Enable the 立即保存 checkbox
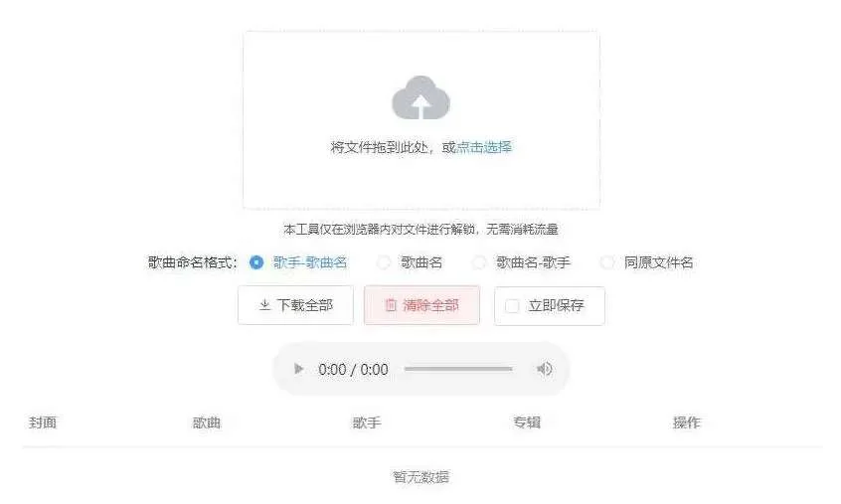Viewport: 841px width, 504px height. pyautogui.click(x=512, y=305)
